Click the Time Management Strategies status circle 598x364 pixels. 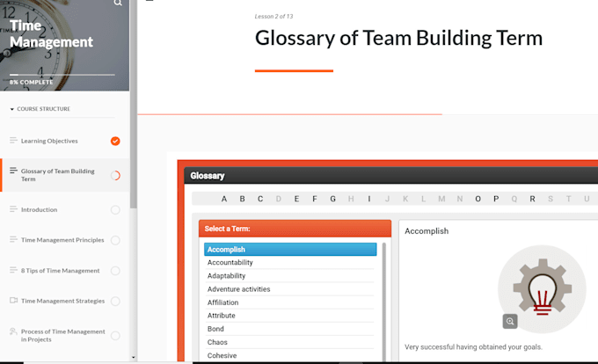click(115, 301)
